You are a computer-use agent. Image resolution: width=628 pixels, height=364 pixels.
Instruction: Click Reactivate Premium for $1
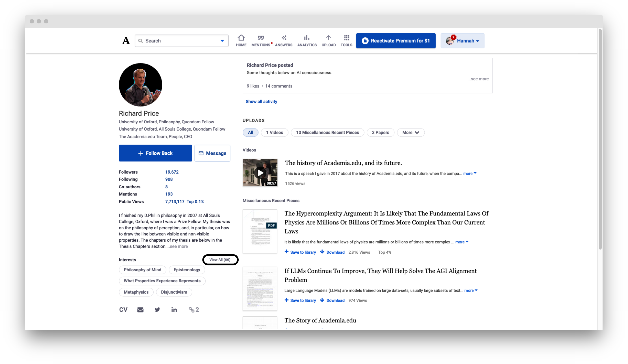[395, 41]
